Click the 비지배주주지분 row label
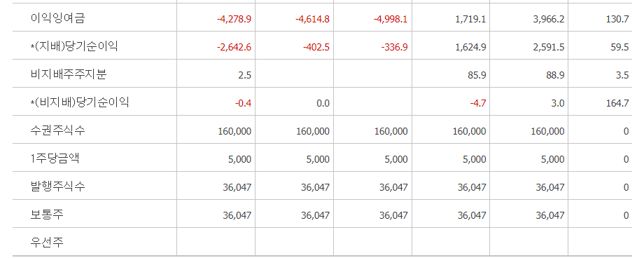 click(69, 74)
